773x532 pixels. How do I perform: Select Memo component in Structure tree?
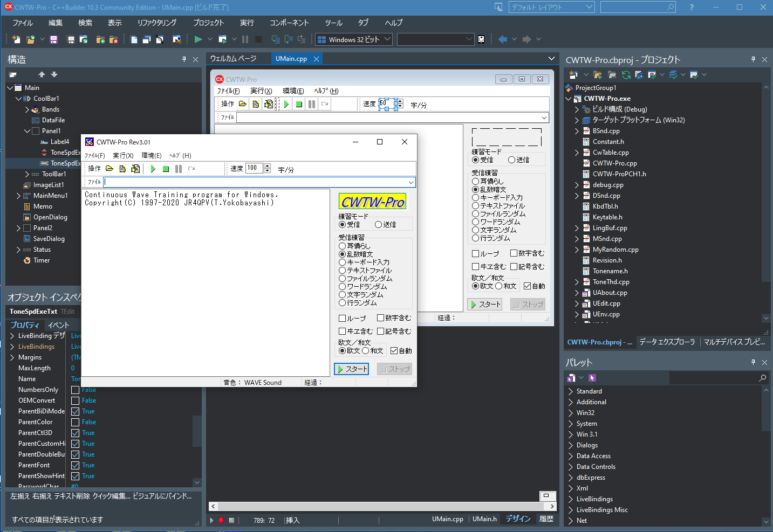[x=43, y=206]
